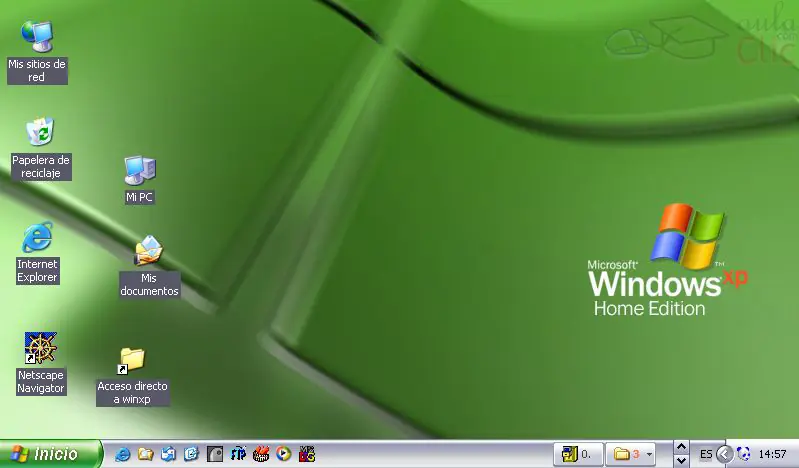Viewport: 799px width, 468px height.
Task: Open the ES language bar indicator
Action: point(706,454)
